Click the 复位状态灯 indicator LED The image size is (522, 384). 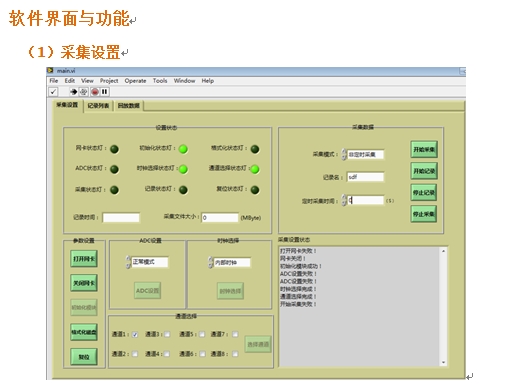(x=255, y=190)
